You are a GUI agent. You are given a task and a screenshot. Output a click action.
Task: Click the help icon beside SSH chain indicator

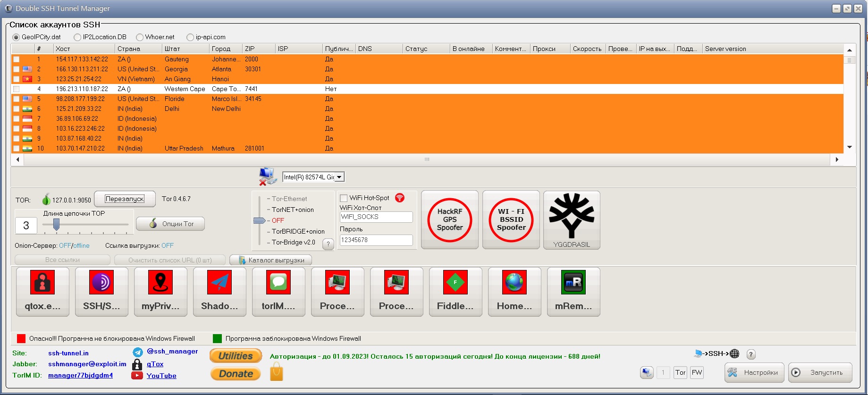(x=751, y=354)
